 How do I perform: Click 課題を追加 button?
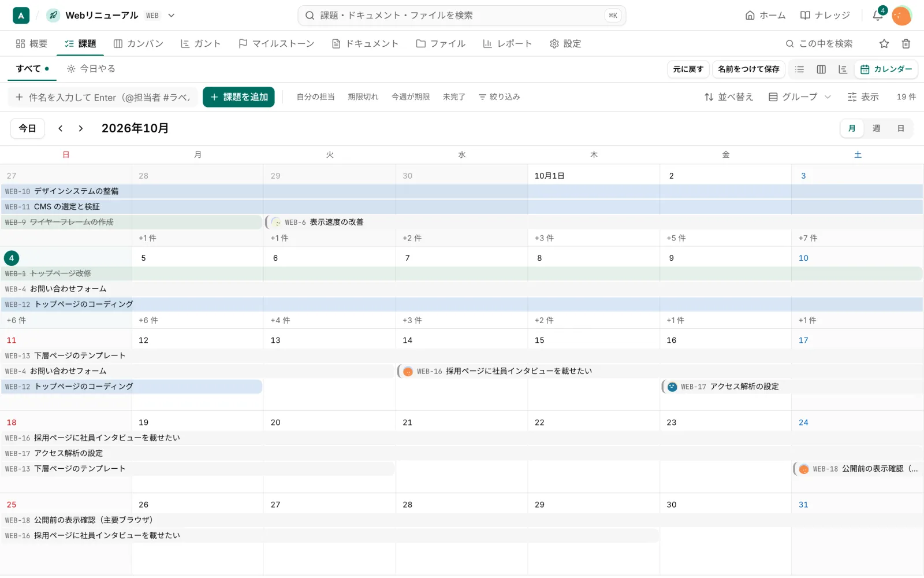239,97
